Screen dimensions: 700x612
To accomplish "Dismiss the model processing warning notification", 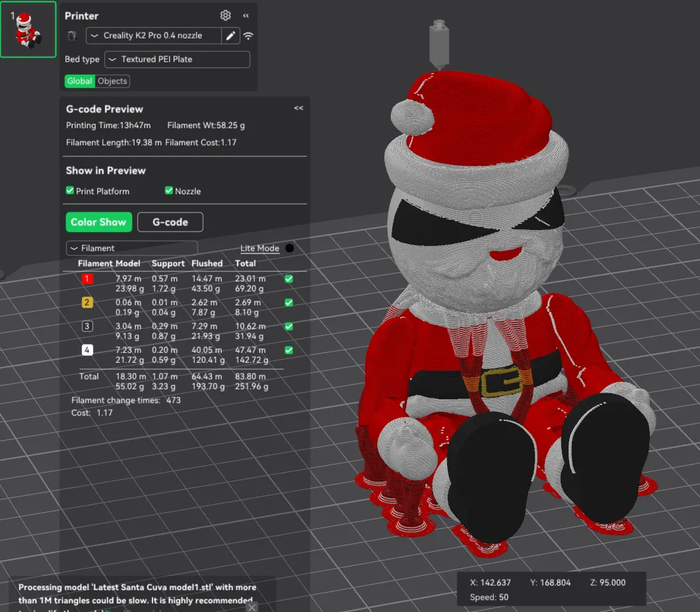I will 252,607.
